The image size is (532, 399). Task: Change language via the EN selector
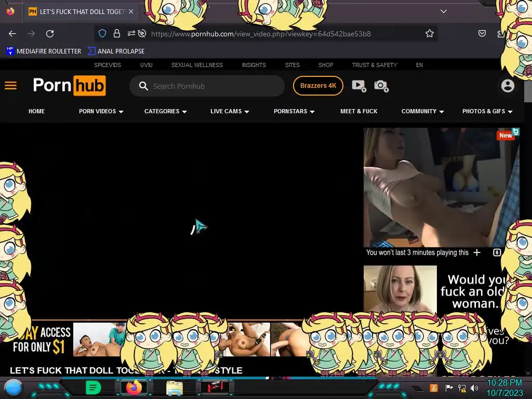[419, 65]
